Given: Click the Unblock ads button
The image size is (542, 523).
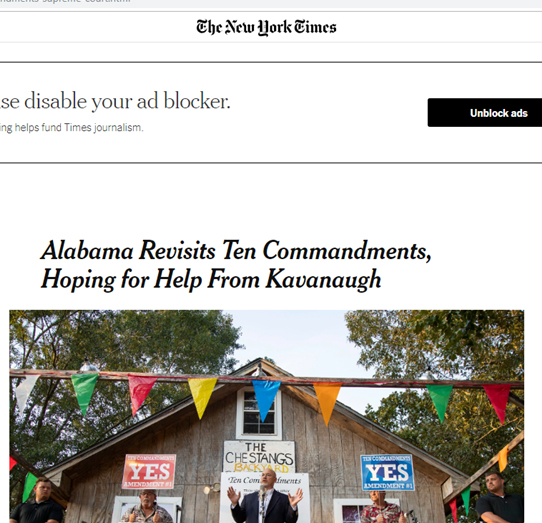Looking at the screenshot, I should point(485,113).
